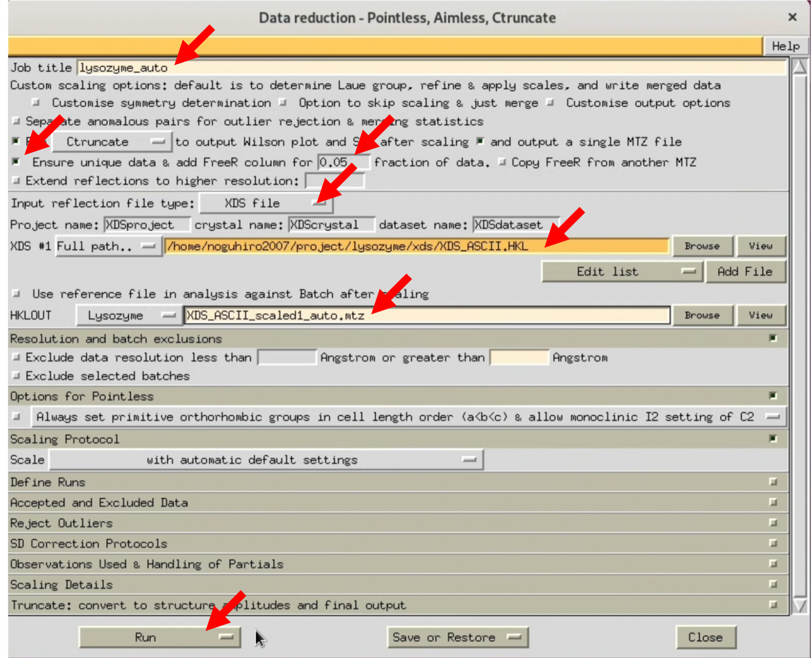Click the Add File button

pos(745,271)
